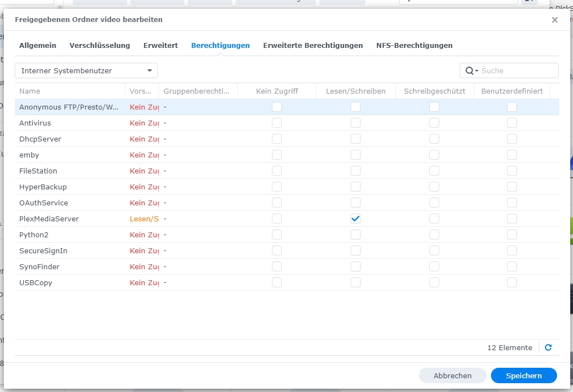Click the refresh icon next to 12 Elemente
This screenshot has width=573, height=392.
[x=548, y=347]
